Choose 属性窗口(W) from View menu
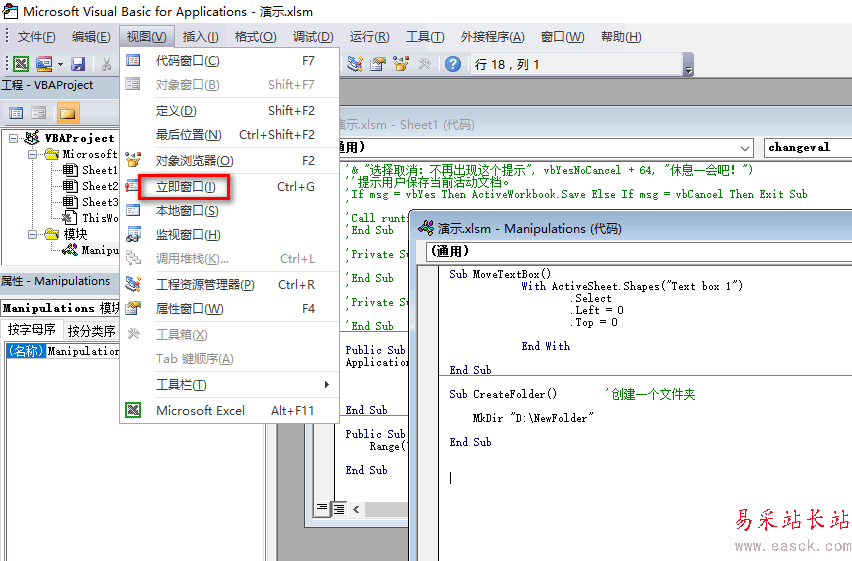 point(229,309)
